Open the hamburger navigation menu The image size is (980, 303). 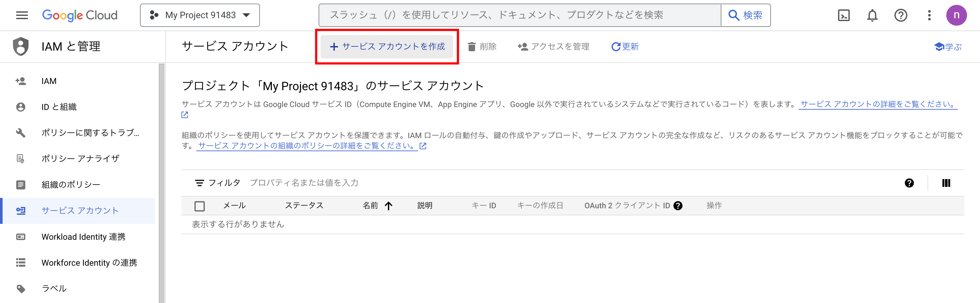[x=22, y=15]
